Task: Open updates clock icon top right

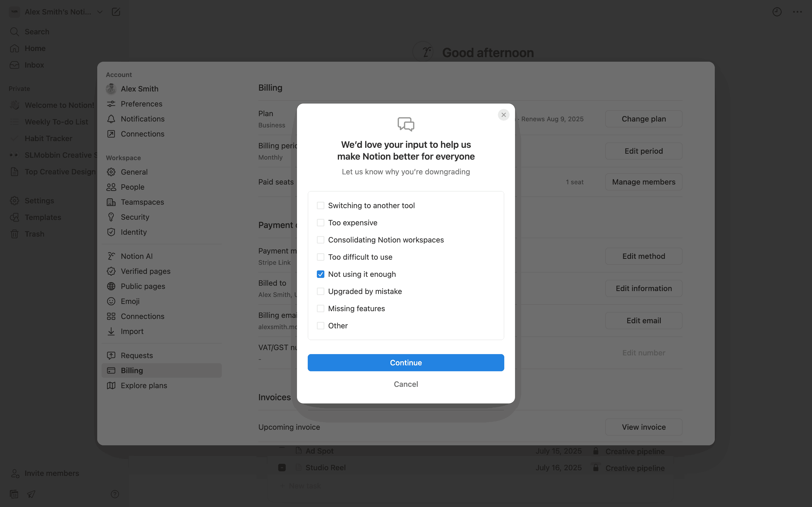Action: (x=777, y=12)
